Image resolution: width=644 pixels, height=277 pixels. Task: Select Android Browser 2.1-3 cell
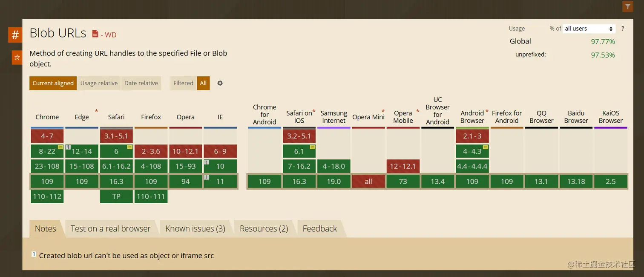(x=472, y=136)
